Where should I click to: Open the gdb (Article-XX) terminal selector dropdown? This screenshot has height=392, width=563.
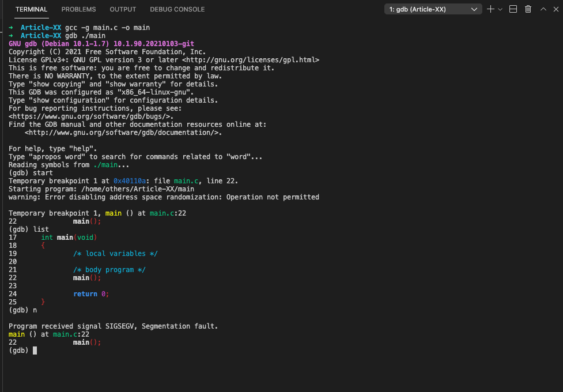[x=433, y=9]
